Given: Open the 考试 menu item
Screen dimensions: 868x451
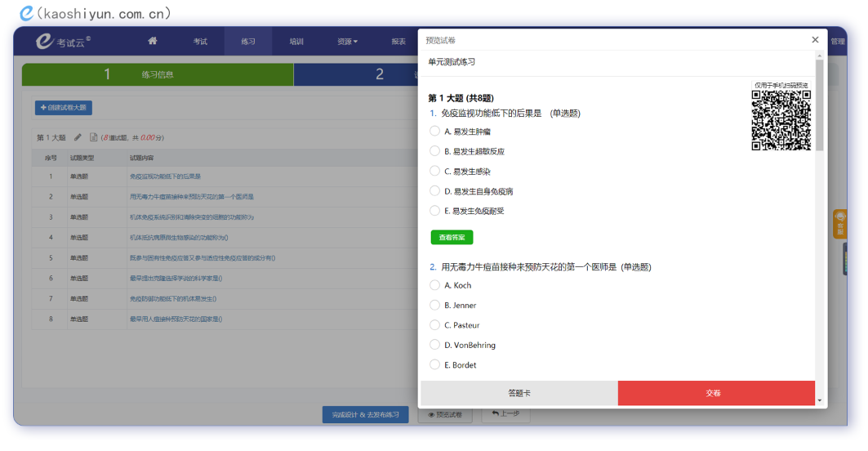Looking at the screenshot, I should click(200, 42).
